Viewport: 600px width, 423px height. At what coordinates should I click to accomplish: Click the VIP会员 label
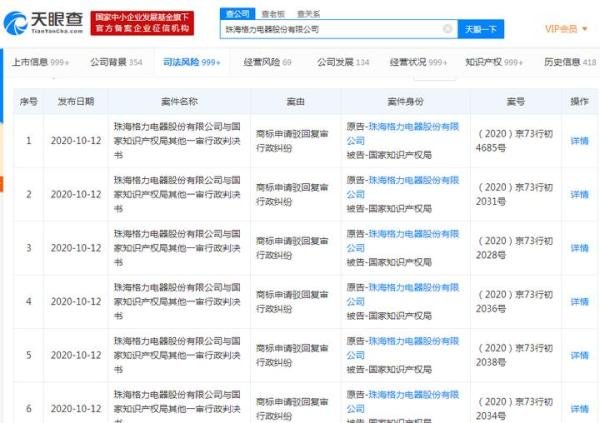click(x=561, y=29)
